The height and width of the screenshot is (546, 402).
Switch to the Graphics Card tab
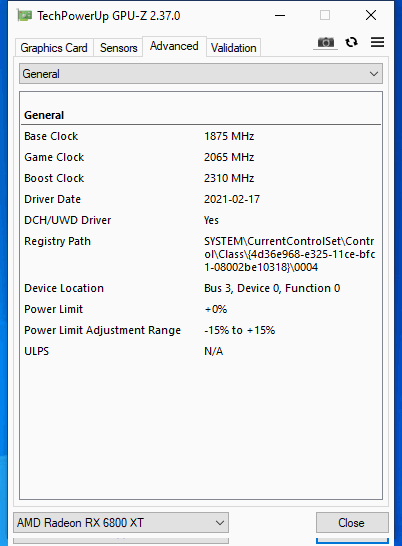(x=54, y=48)
